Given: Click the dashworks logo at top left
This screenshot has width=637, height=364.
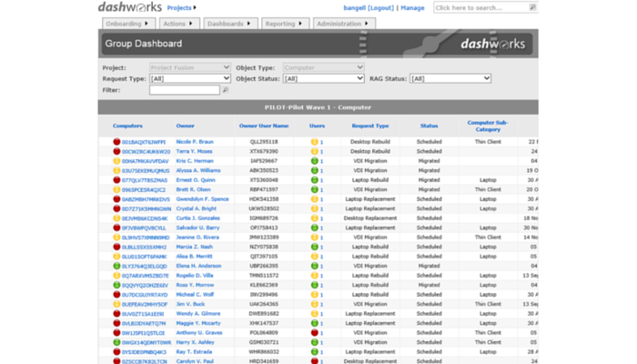Looking at the screenshot, I should [x=130, y=7].
